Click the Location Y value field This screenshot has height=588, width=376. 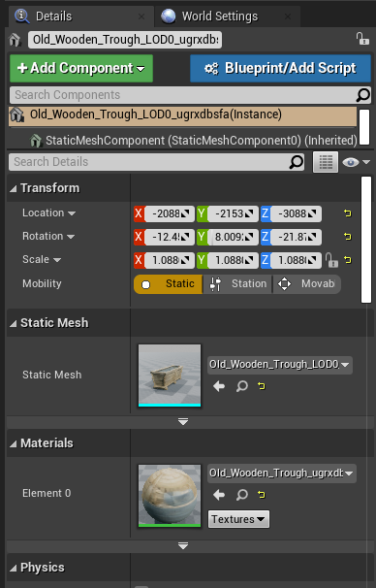(233, 213)
